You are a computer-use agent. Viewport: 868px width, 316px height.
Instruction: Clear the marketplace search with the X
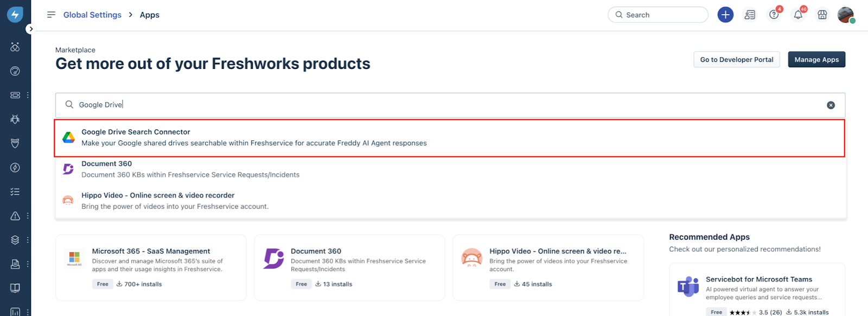831,105
